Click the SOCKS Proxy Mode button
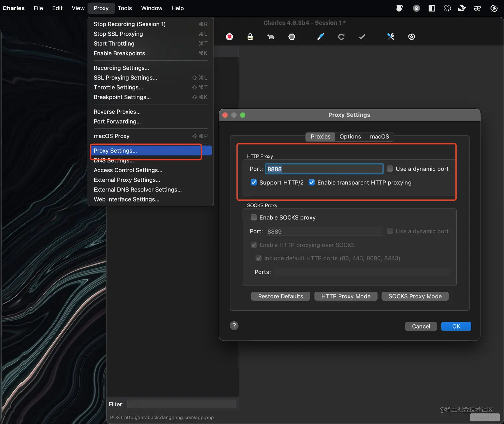504x424 pixels. [415, 296]
